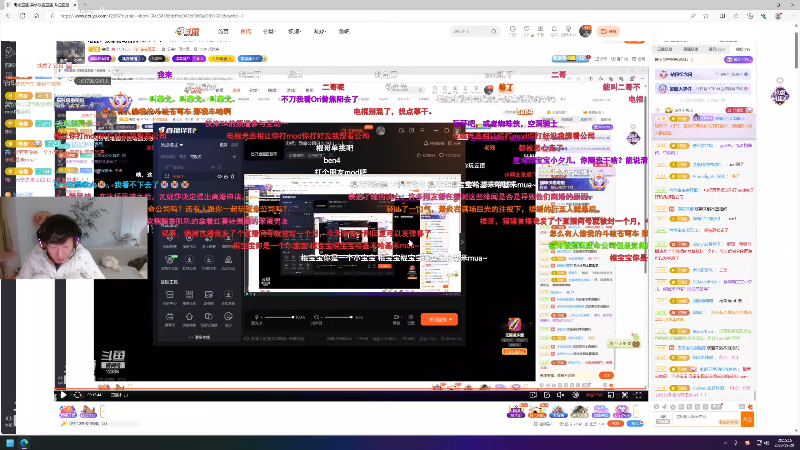Play the stream with the player play button
This screenshot has width=800, height=450.
pos(63,395)
